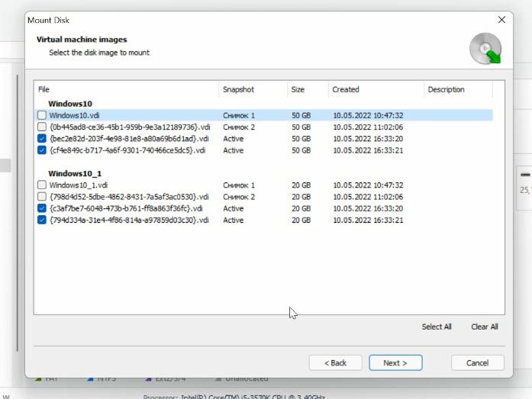Go back with the < Back button
Screen dimensions: 532x399
[336, 362]
